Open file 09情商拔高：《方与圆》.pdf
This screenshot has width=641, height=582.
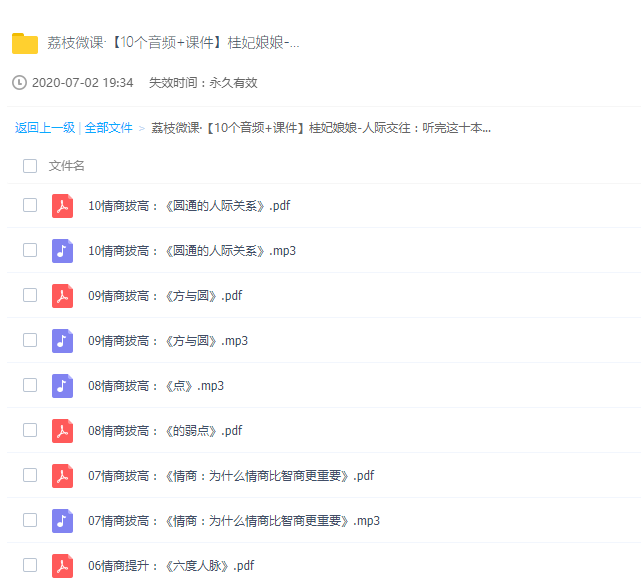coord(165,295)
